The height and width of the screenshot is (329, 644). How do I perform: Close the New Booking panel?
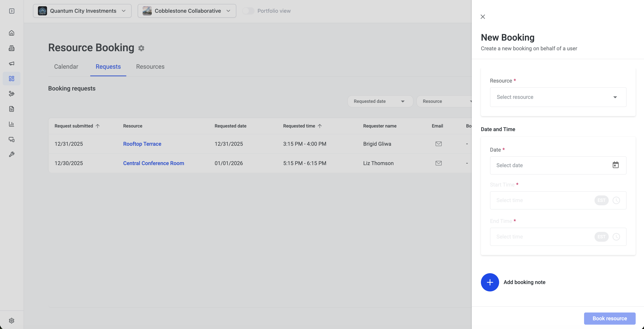click(x=483, y=17)
